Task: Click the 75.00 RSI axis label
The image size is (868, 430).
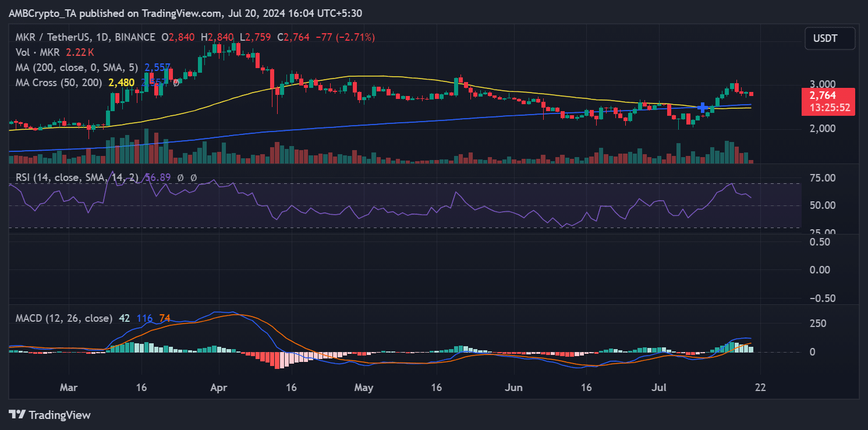Action: [x=822, y=178]
